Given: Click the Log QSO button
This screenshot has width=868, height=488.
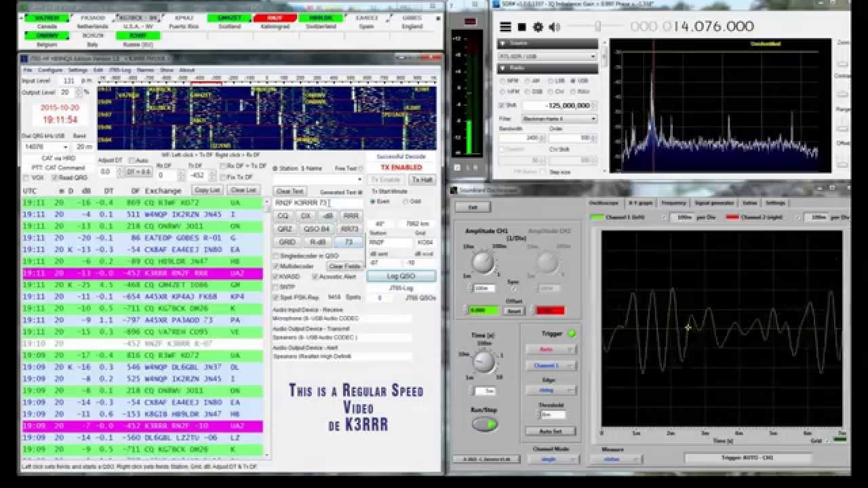Looking at the screenshot, I should pos(401,276).
